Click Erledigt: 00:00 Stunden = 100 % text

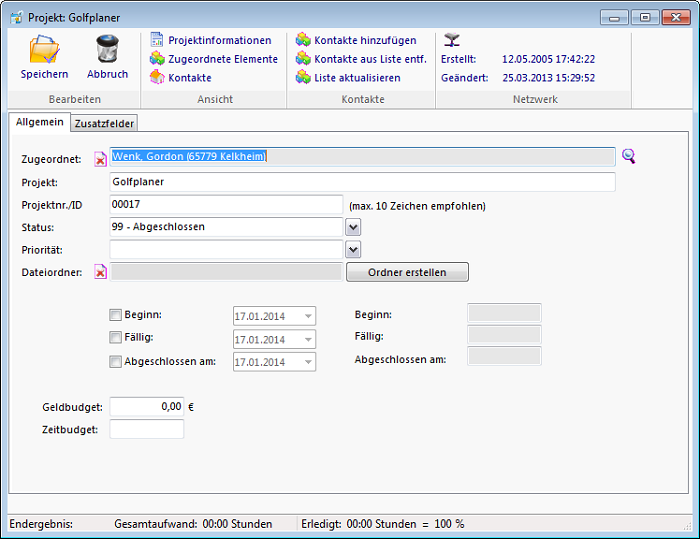(x=383, y=524)
